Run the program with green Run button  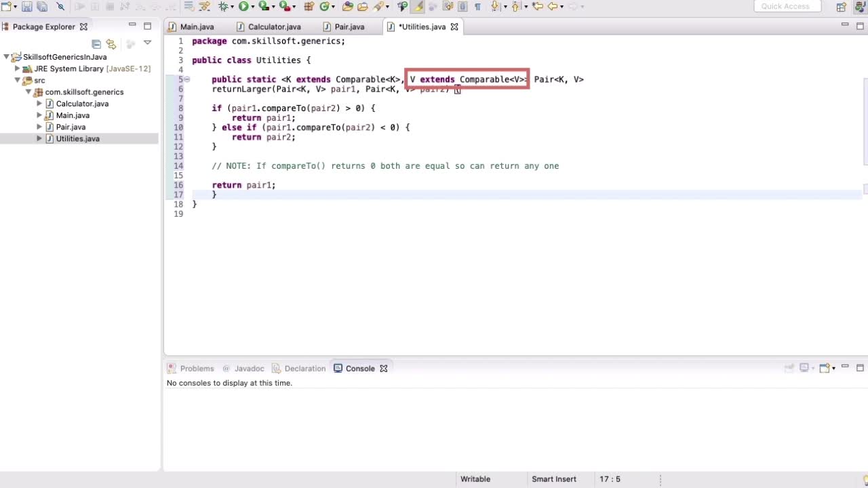(x=243, y=7)
